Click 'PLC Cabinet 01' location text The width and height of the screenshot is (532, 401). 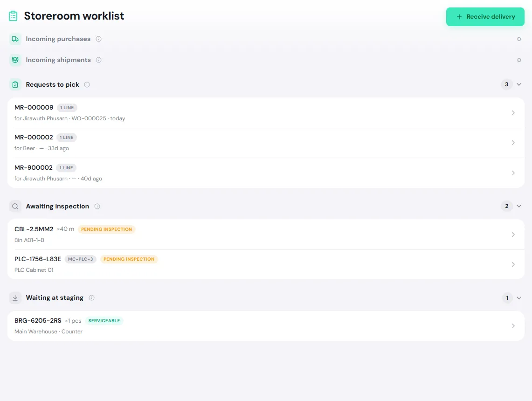click(34, 270)
